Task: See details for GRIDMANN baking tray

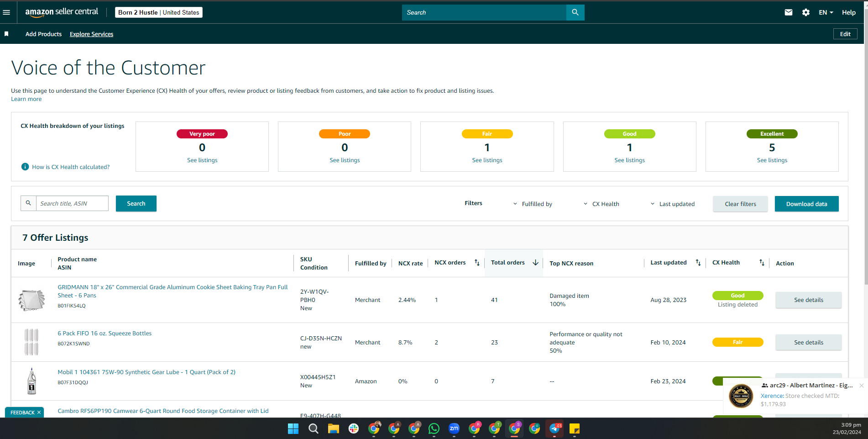Action: (808, 300)
